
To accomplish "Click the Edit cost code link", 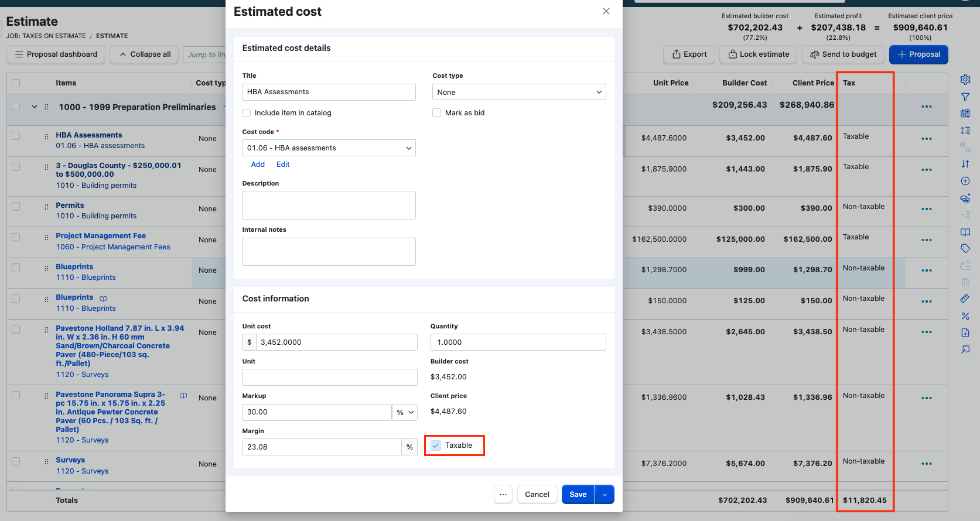I will pos(283,164).
